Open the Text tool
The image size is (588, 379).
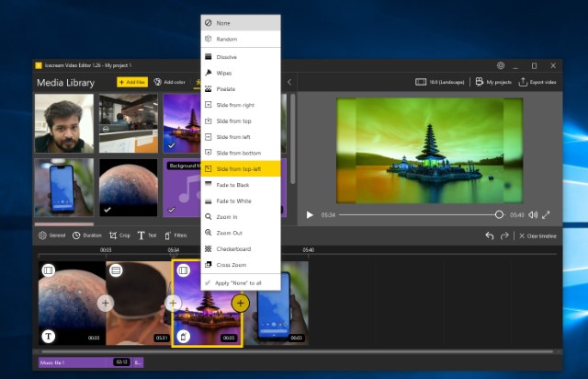pyautogui.click(x=147, y=235)
